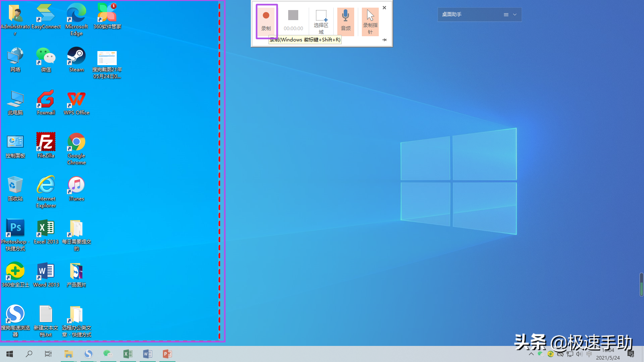Select the 搜狗高速浏览器 desktop shortcut
Screen dimensions: 644x362
[x=15, y=321]
